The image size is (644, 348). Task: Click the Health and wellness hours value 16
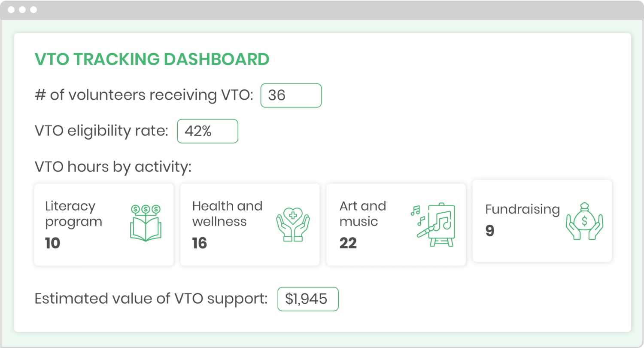pos(200,244)
